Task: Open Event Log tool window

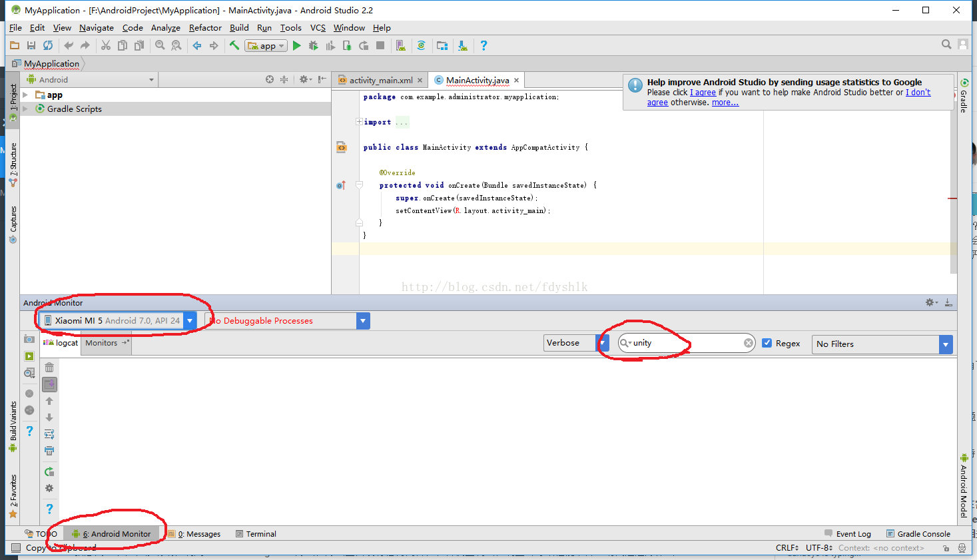Action: (848, 534)
